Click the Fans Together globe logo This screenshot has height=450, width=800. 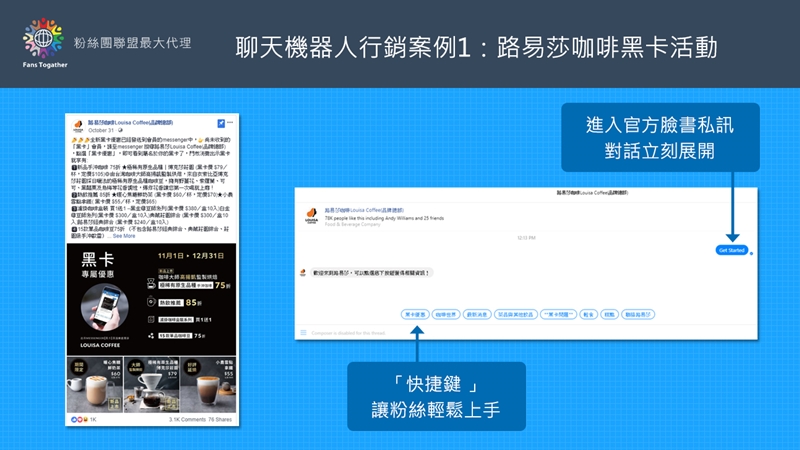43,38
